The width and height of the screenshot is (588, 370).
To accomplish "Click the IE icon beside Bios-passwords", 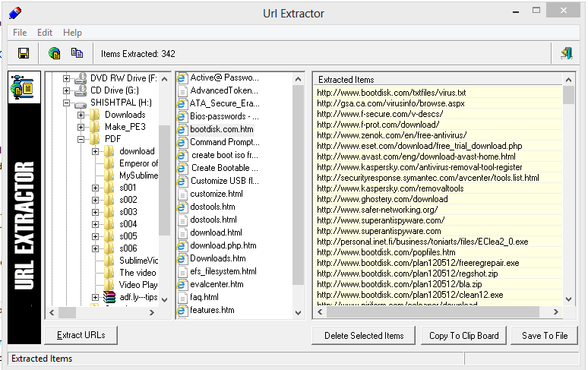I will pyautogui.click(x=182, y=116).
